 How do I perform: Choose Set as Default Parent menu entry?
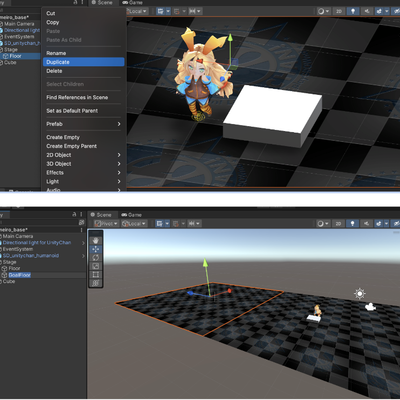point(83,111)
